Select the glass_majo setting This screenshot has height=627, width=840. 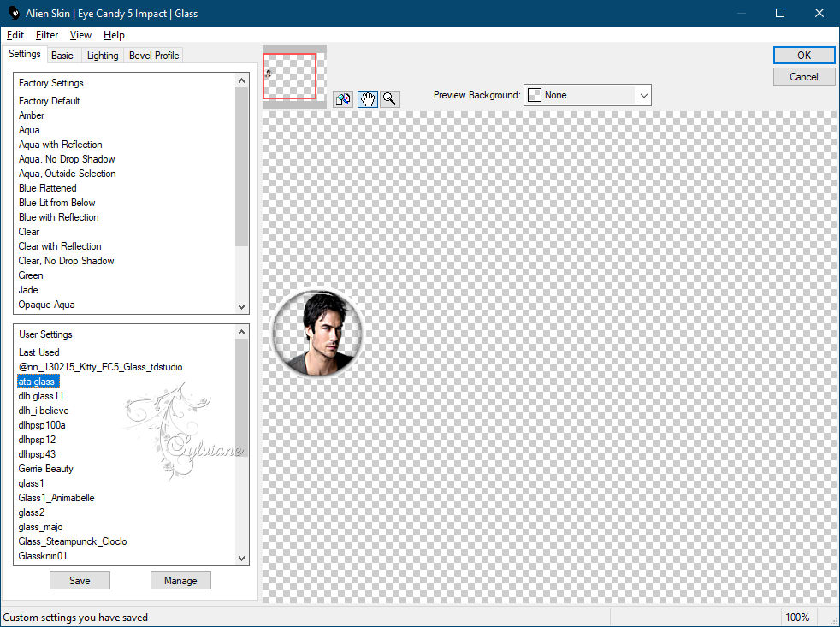[x=40, y=526]
